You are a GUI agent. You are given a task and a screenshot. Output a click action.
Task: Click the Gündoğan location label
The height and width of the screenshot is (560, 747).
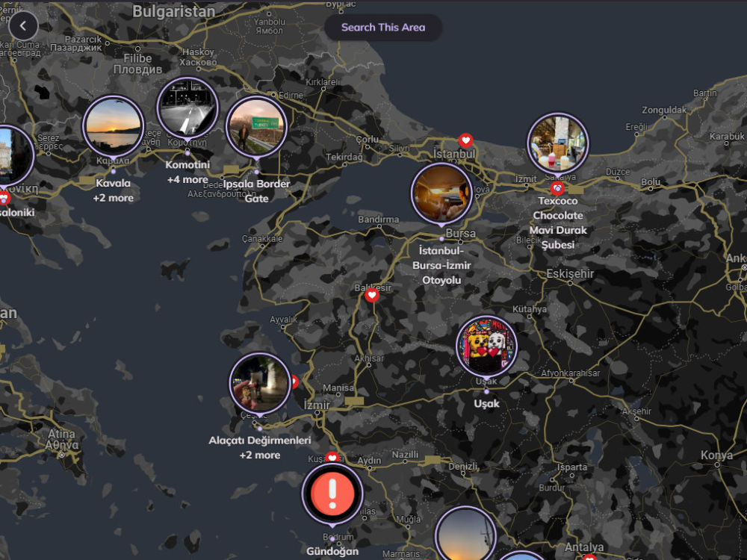(x=332, y=551)
